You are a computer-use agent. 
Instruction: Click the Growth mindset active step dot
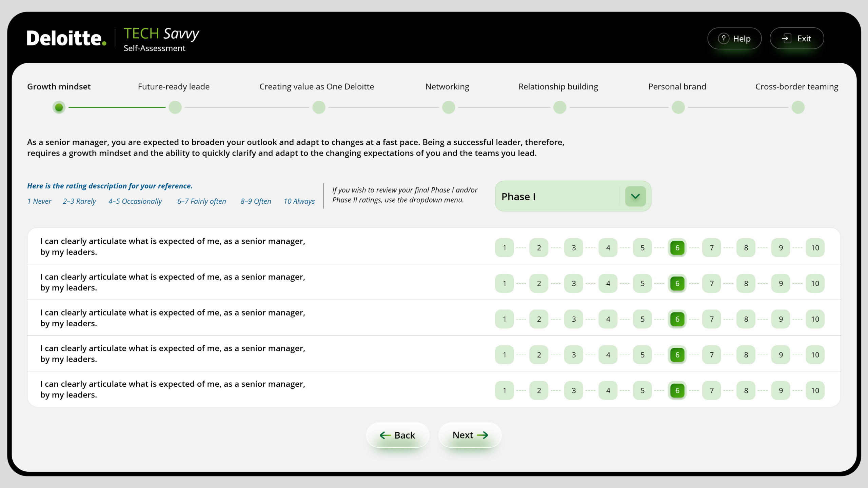pyautogui.click(x=59, y=107)
